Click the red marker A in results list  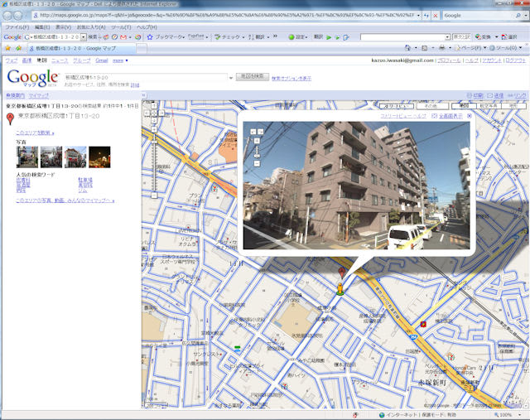(10, 118)
